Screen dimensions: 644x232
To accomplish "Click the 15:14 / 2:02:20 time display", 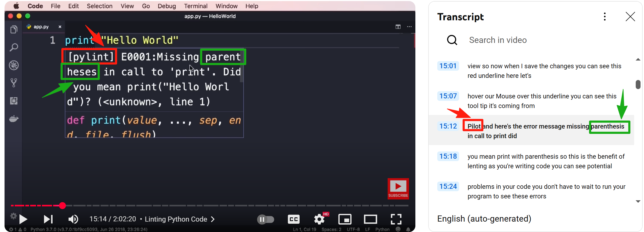I will pos(113,219).
